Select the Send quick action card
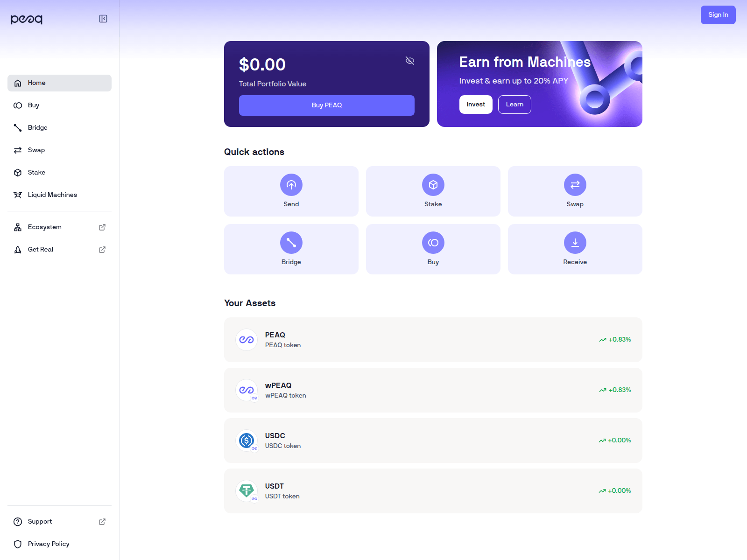The width and height of the screenshot is (747, 560). 291,191
